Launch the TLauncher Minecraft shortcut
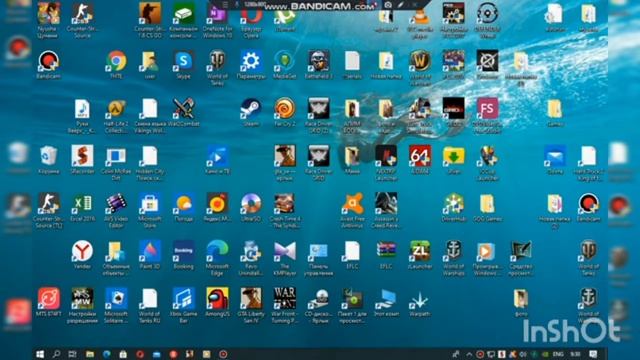The image size is (640, 360). point(420,251)
